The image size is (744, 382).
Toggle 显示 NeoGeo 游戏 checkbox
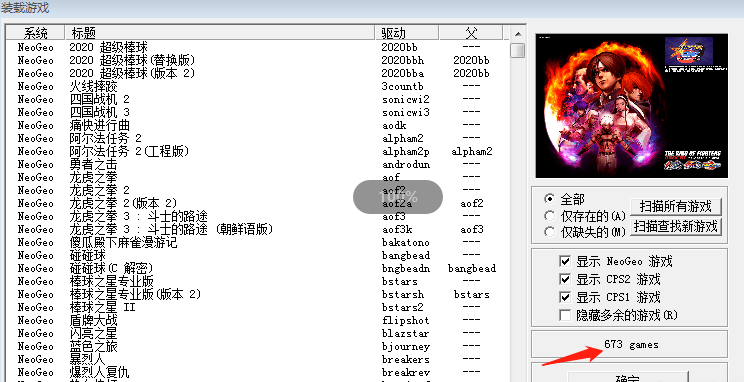tap(565, 261)
